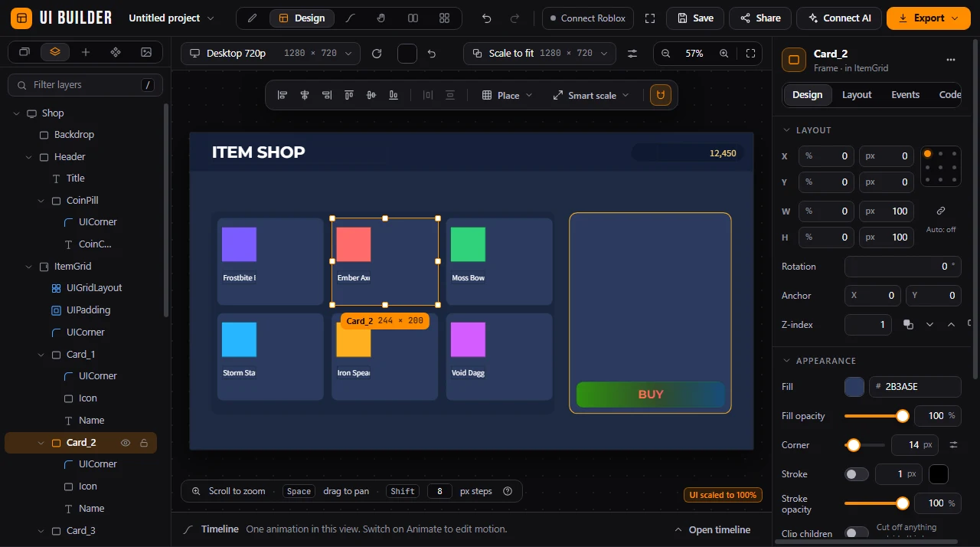Open the image assets panel icon

pos(146,52)
